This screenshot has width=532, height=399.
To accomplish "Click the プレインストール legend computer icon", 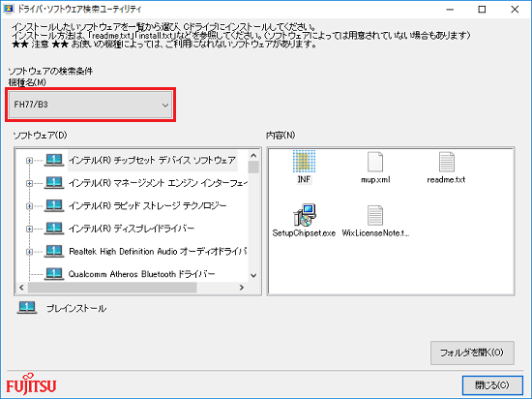I will tap(27, 308).
